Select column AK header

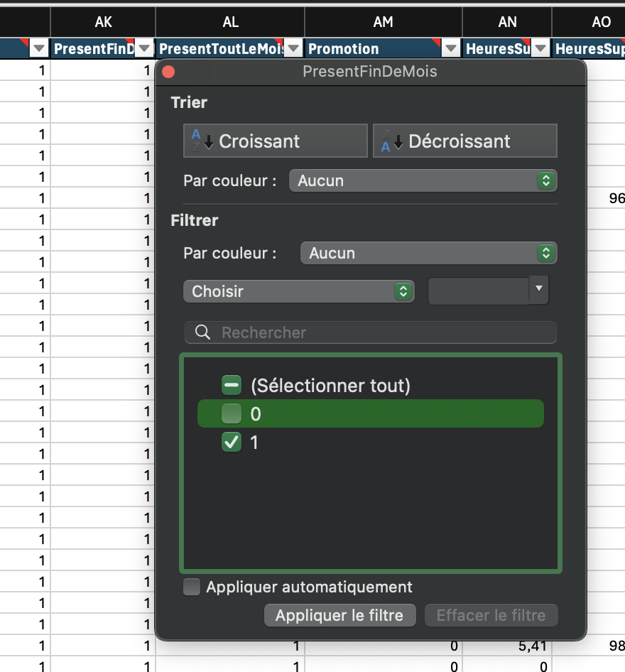[103, 22]
